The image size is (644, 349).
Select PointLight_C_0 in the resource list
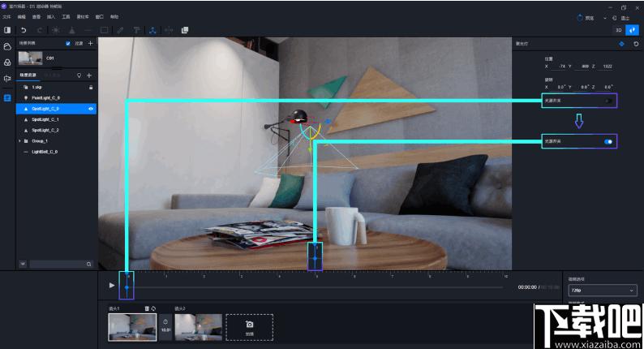[x=56, y=98]
